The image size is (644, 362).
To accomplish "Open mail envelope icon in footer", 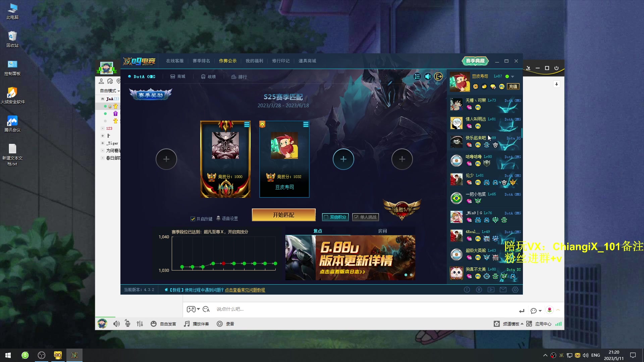I will [x=503, y=290].
